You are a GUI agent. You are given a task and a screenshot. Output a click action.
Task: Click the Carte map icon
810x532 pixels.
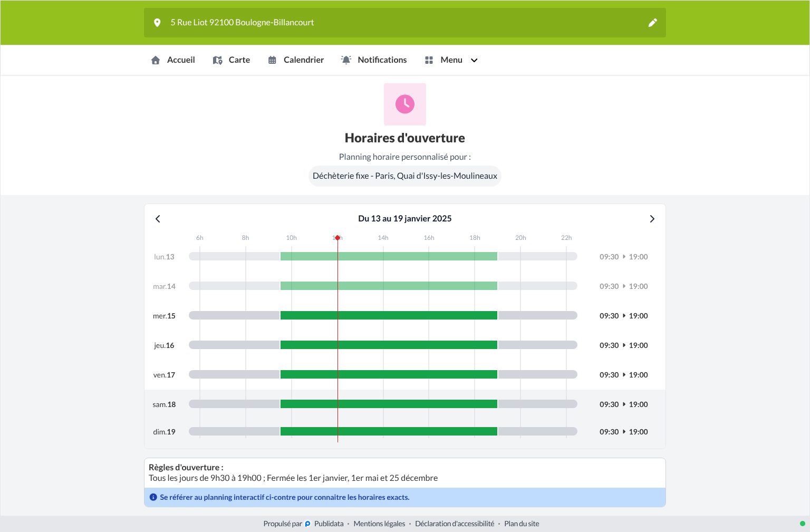(217, 60)
